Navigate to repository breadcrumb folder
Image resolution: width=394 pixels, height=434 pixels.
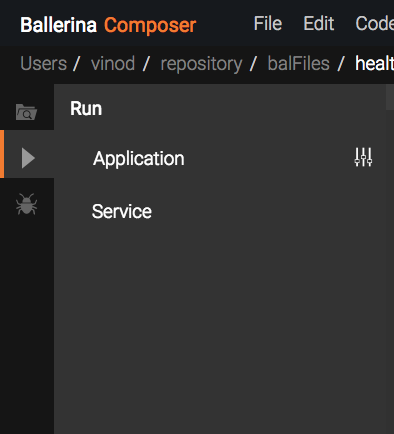(x=201, y=64)
